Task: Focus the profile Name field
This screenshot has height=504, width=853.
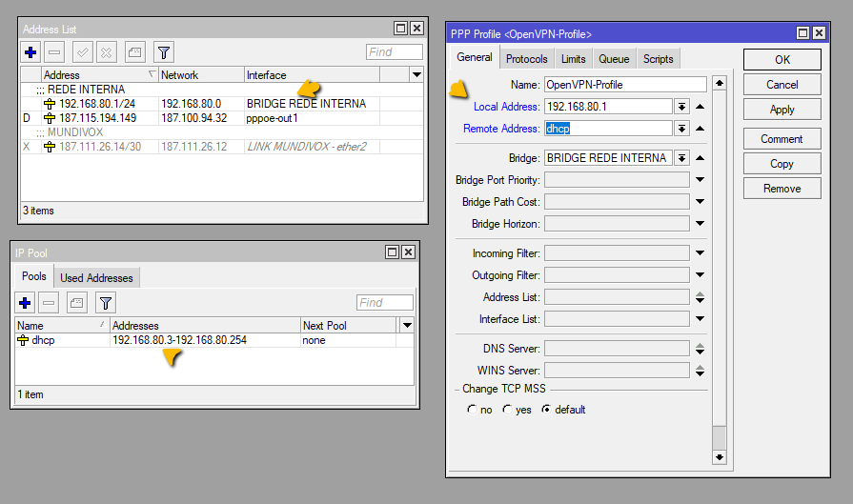Action: (x=625, y=85)
